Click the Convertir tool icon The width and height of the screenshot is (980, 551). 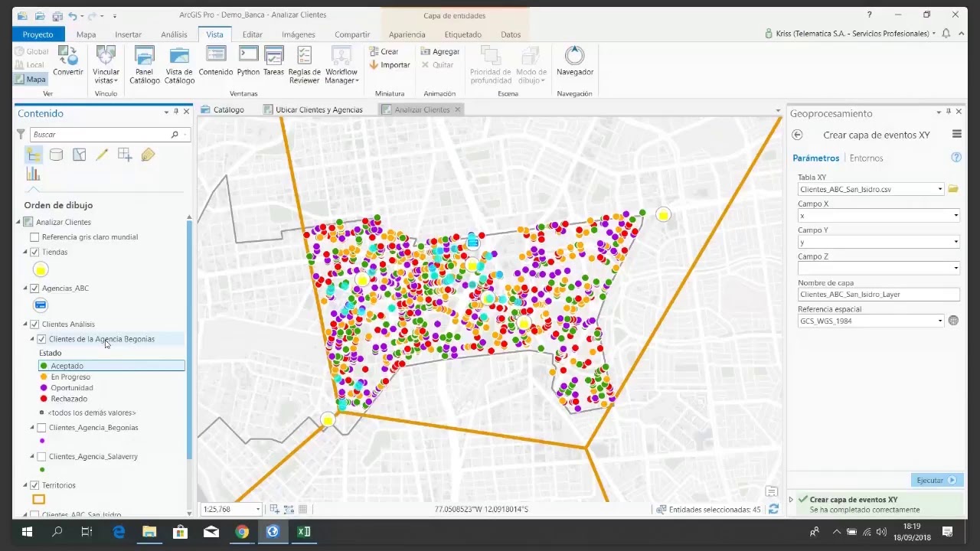pyautogui.click(x=68, y=55)
